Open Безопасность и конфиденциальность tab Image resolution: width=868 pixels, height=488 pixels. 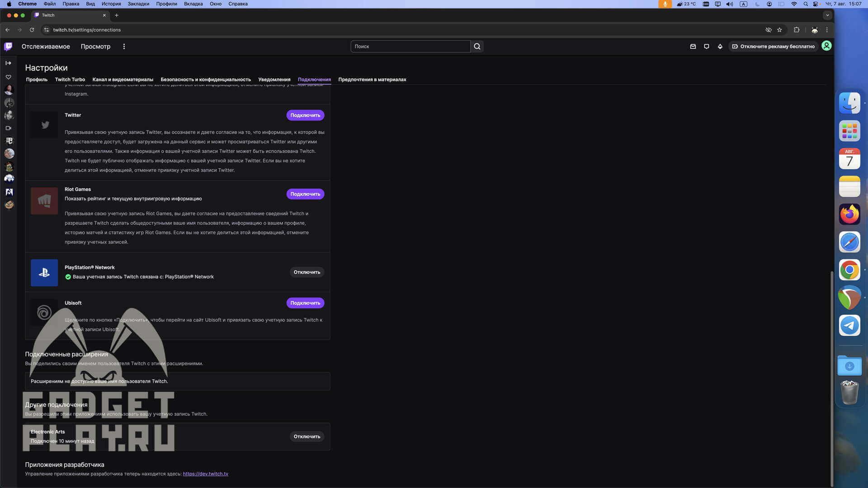tap(206, 80)
